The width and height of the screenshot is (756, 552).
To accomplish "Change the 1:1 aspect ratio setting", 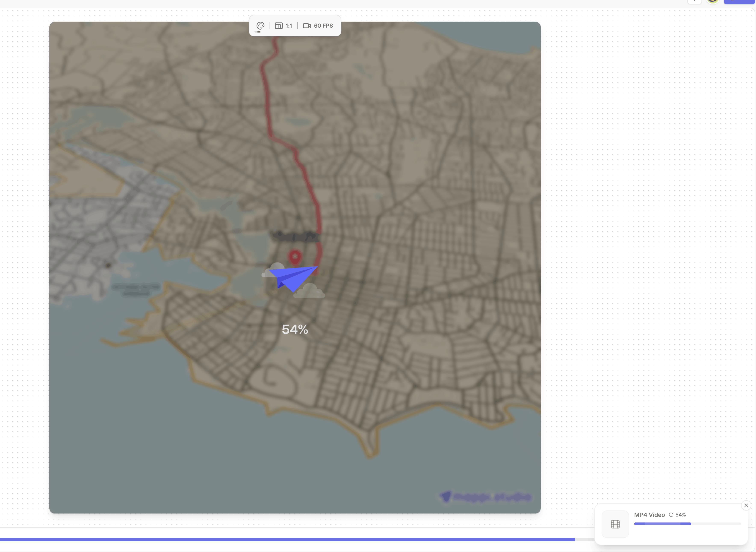I will click(x=283, y=26).
